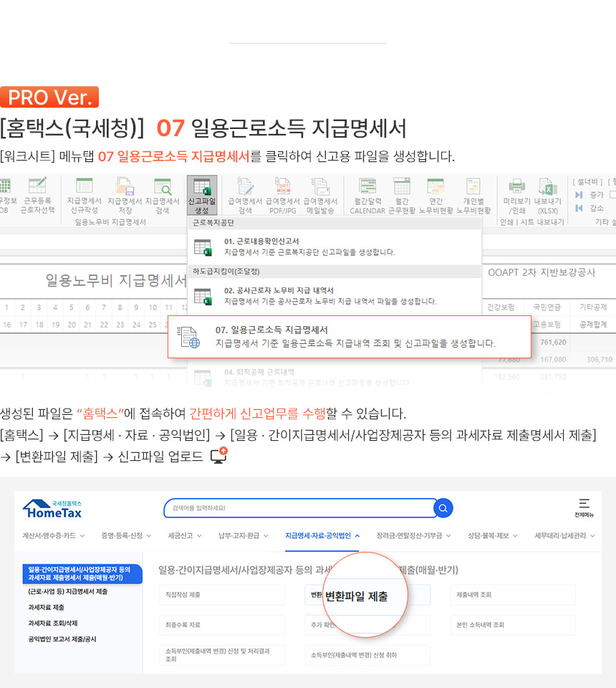Click 지급명세서 신규작성 icon
The width and height of the screenshot is (616, 688).
coord(84,195)
